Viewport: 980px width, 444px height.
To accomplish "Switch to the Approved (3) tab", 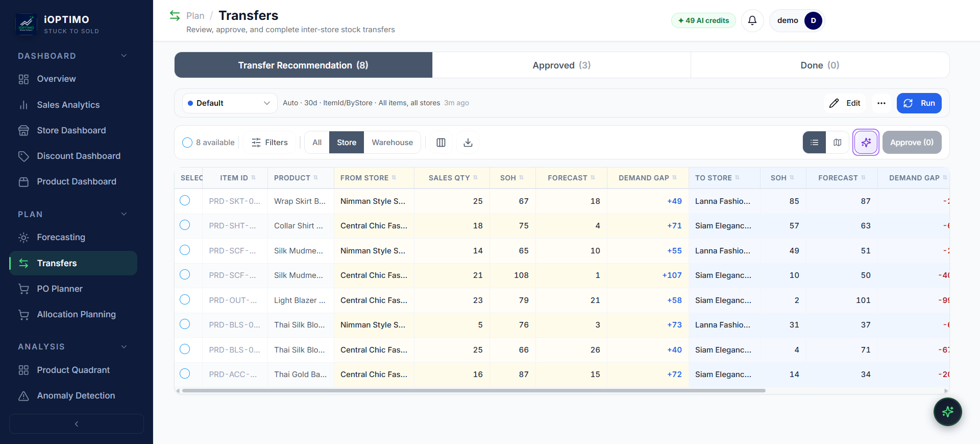I will pos(561,65).
